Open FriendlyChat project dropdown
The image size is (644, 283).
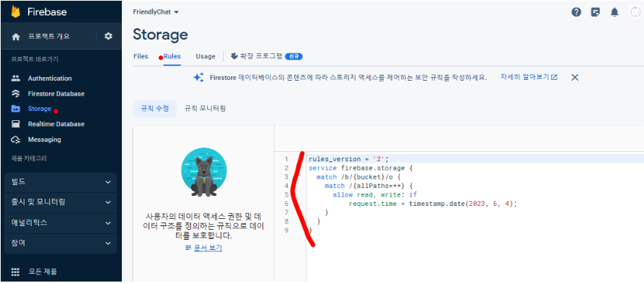pyautogui.click(x=156, y=12)
